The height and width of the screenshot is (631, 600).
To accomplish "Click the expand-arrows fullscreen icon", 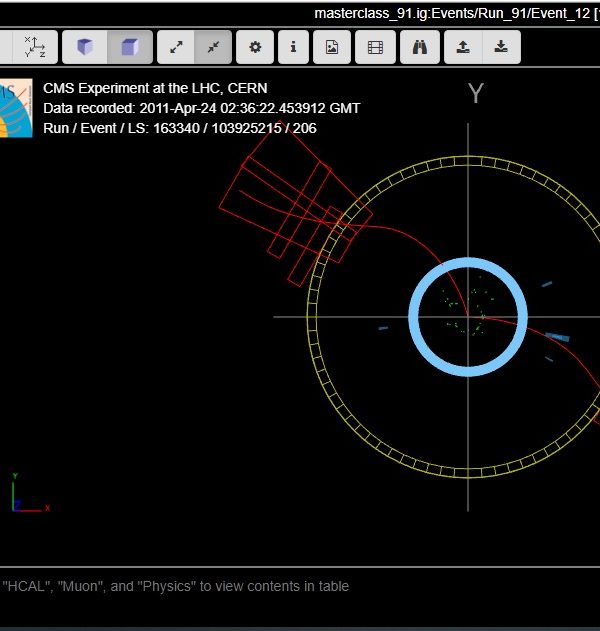I will click(x=176, y=47).
